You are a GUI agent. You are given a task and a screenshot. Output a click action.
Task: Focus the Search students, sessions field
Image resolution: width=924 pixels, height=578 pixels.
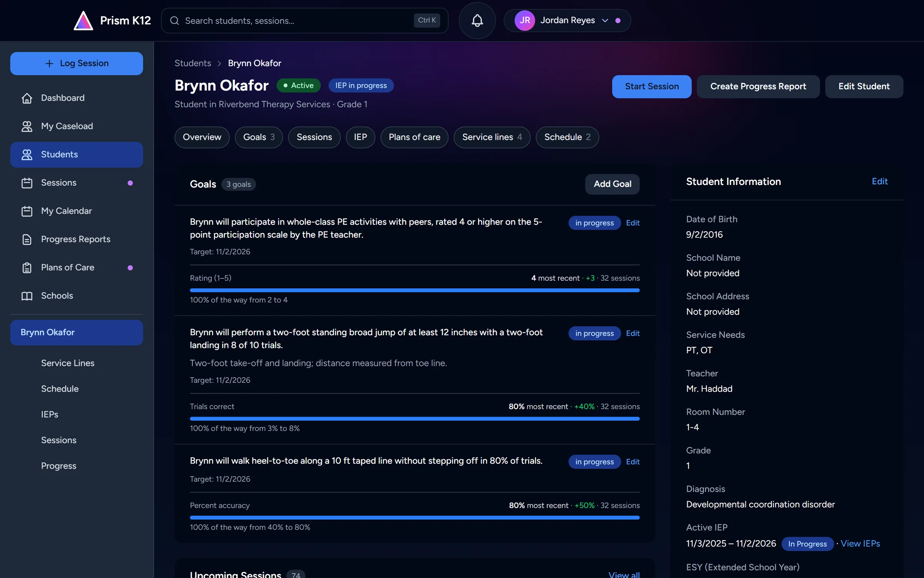305,20
